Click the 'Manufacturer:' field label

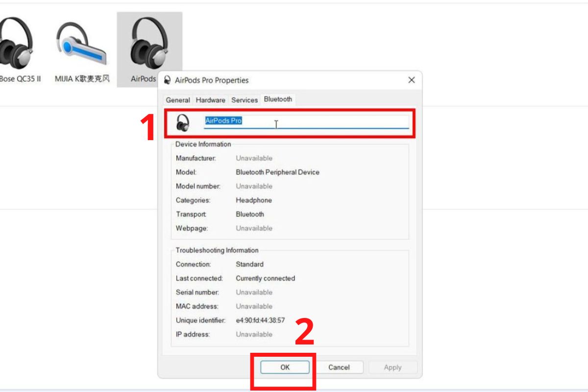pyautogui.click(x=196, y=158)
